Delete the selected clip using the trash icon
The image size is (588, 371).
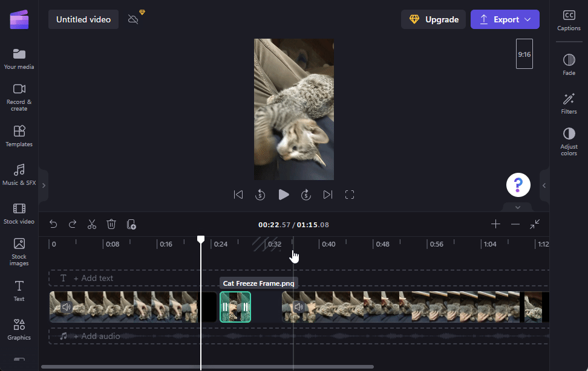[111, 224]
